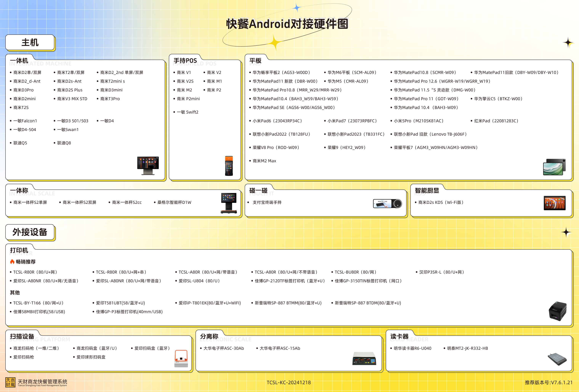The width and height of the screenshot is (579, 392).
Task: Select 大华电子秤ASC-15Ab entry
Action: point(280,348)
